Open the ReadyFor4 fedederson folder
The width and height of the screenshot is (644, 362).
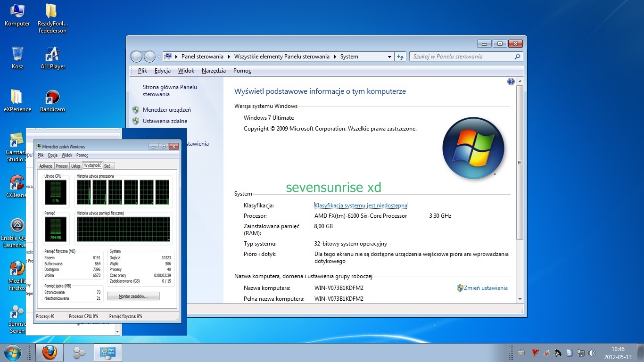(52, 19)
